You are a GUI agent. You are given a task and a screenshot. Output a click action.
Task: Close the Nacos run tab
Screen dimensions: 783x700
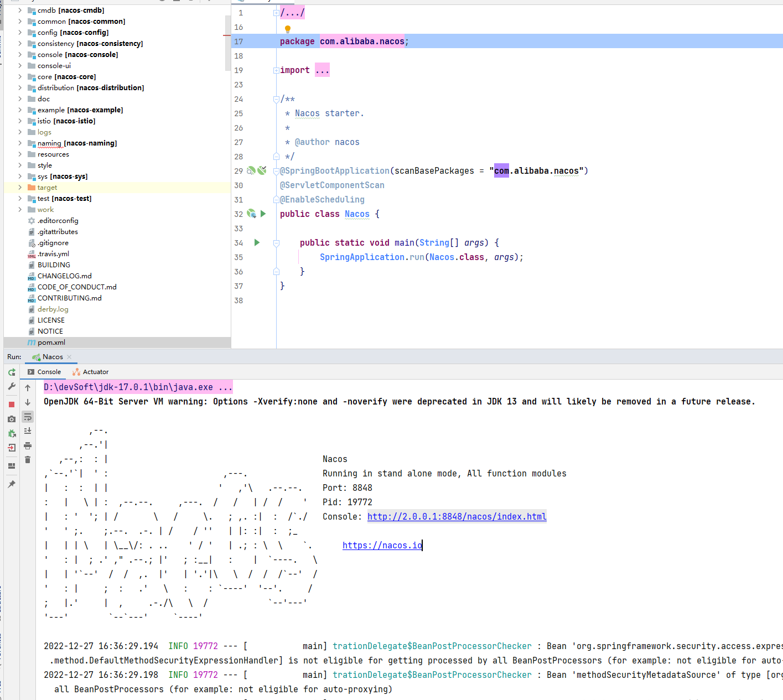point(69,357)
